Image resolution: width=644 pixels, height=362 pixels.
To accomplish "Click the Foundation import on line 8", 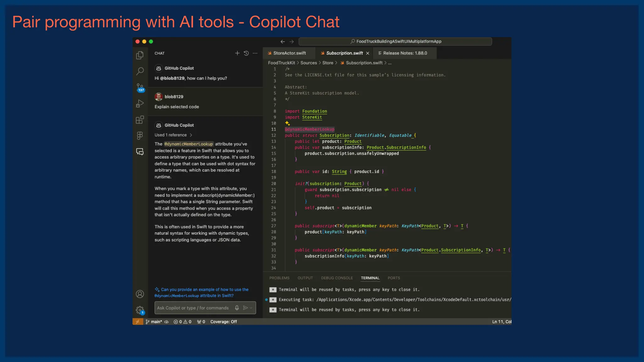I will (314, 111).
